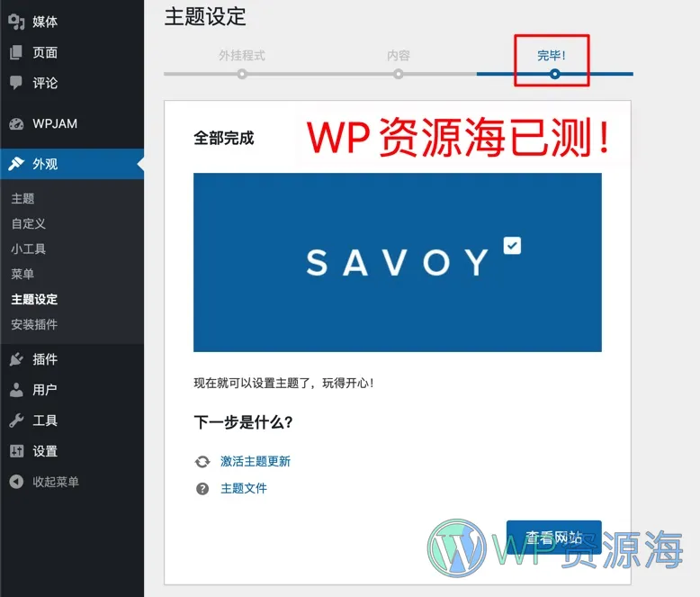Viewport: 700px width, 597px height.
Task: Click the Users (用户) person icon
Action: coord(16,390)
